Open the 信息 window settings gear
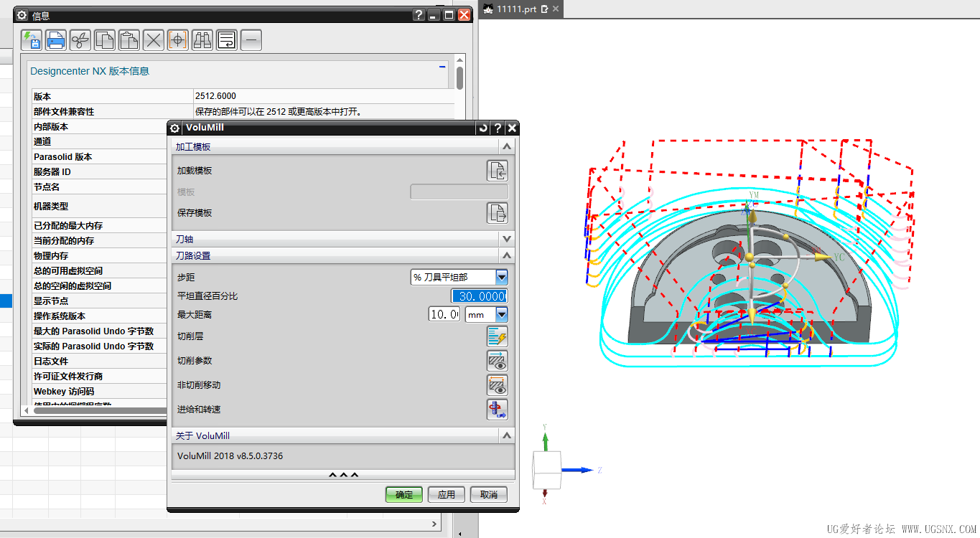This screenshot has width=980, height=538. [x=22, y=15]
